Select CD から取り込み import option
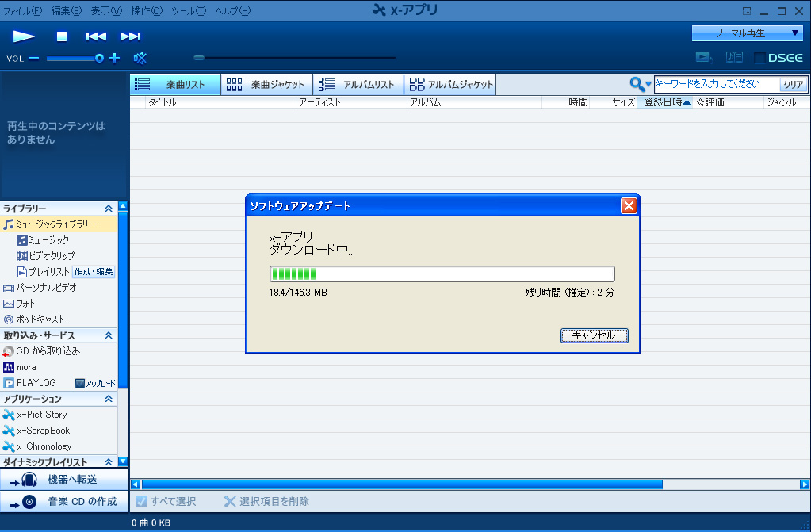Screen dimensions: 811x532 [41, 351]
